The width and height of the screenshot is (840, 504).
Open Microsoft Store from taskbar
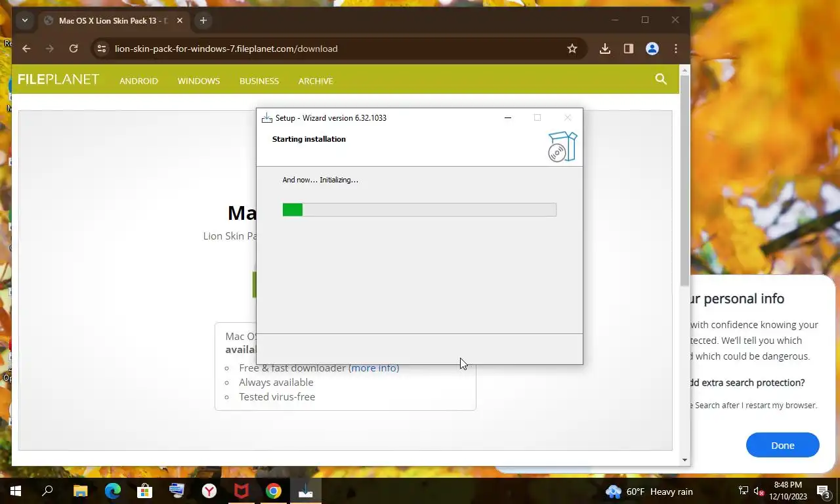(x=145, y=491)
